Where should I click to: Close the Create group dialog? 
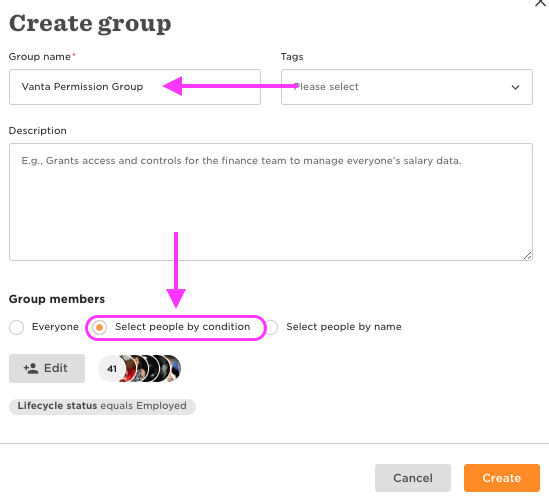click(x=540, y=3)
